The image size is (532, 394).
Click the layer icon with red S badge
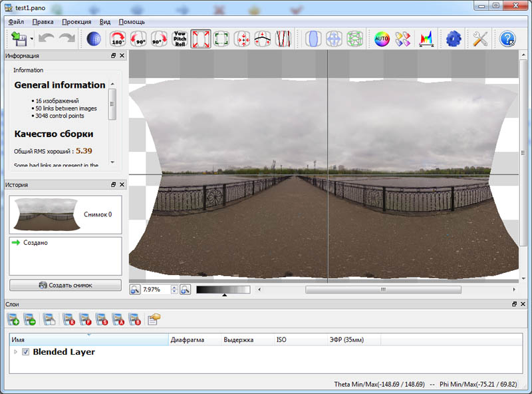point(102,319)
